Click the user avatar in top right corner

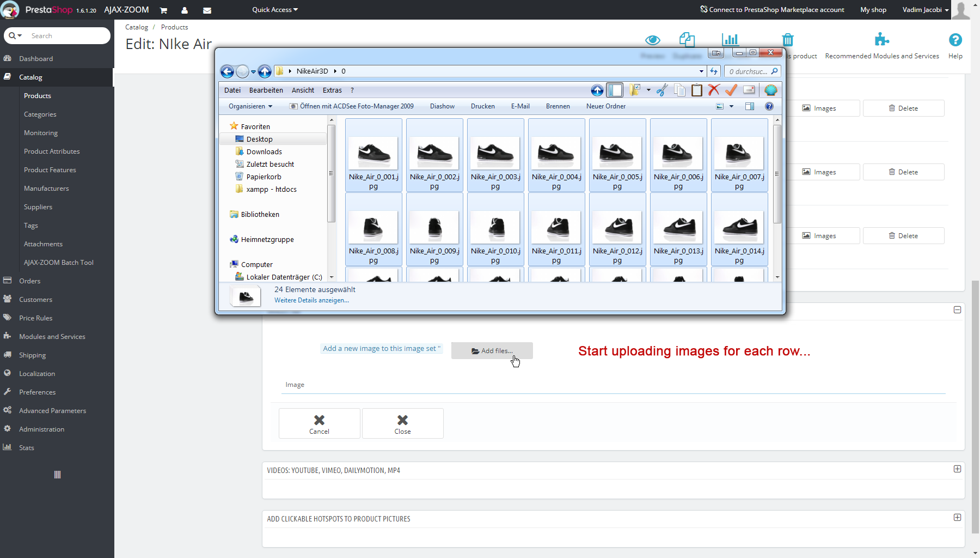(961, 10)
